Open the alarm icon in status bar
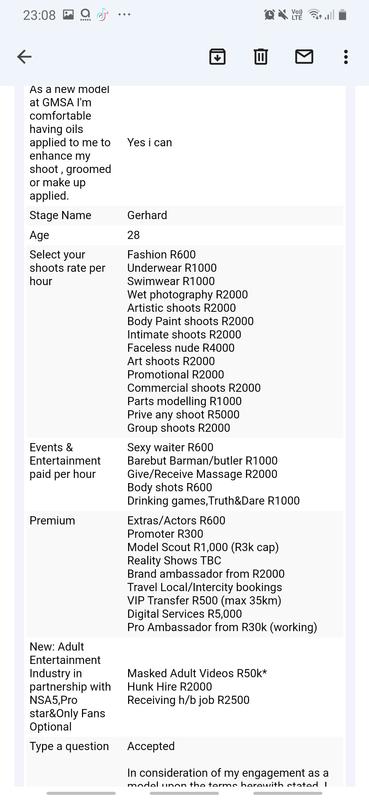The height and width of the screenshot is (800, 369). [x=269, y=15]
